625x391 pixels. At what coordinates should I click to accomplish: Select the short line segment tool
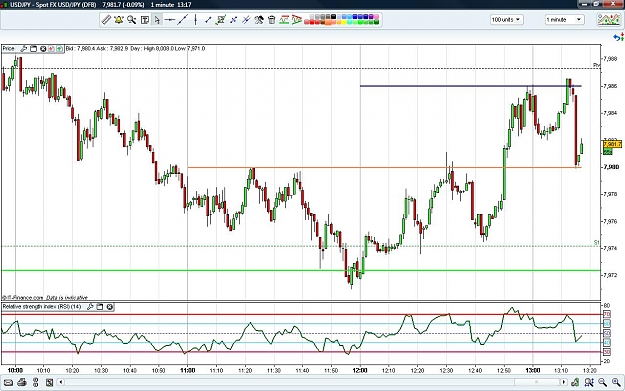[208, 20]
